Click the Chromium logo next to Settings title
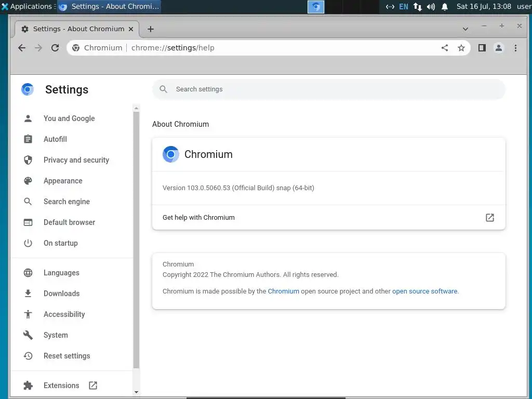The width and height of the screenshot is (532, 399). tap(28, 89)
